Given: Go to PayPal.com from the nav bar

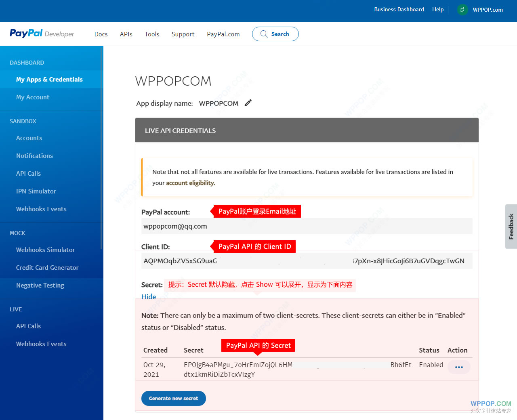Looking at the screenshot, I should [223, 34].
